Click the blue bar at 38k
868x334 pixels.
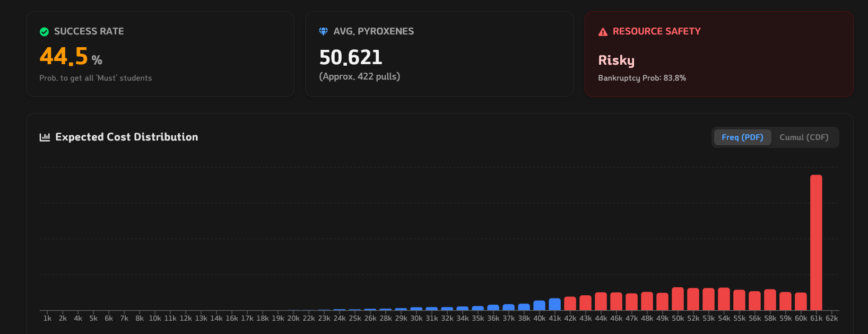[x=524, y=307]
